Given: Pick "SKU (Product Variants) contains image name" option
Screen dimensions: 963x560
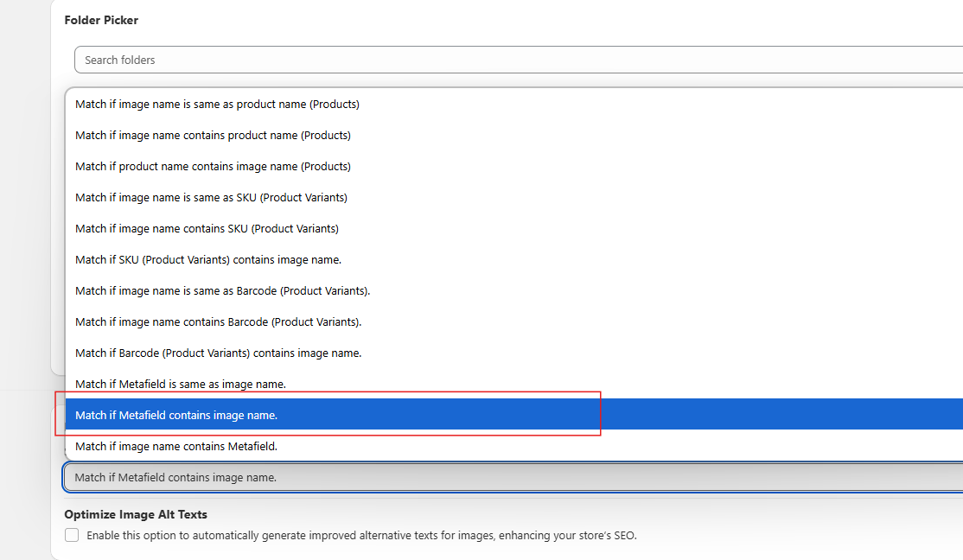Looking at the screenshot, I should (208, 260).
